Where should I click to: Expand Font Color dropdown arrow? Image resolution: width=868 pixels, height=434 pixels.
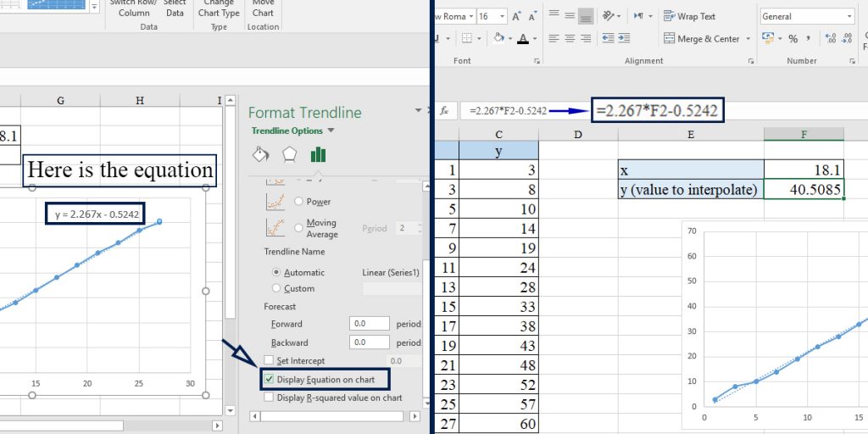click(x=535, y=39)
